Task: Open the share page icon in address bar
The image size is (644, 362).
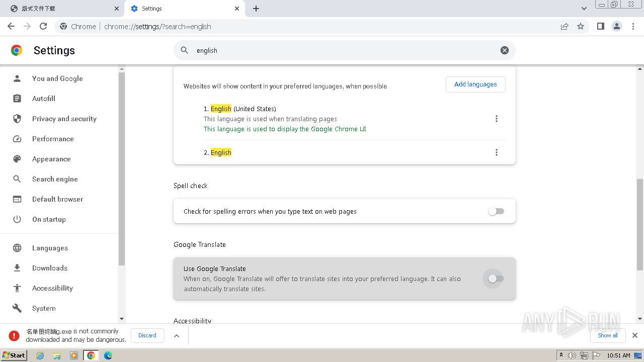Action: (565, 26)
